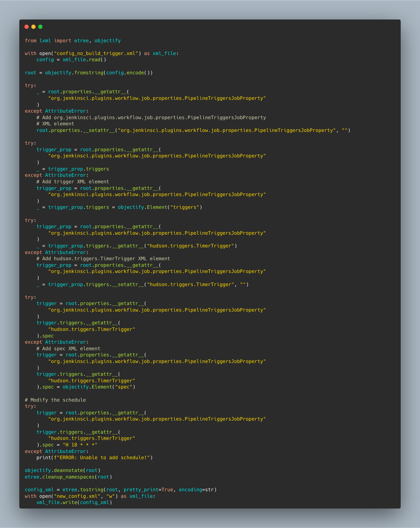Click the green maximize dot
Screen dimensions: 420x528
pos(40,27)
